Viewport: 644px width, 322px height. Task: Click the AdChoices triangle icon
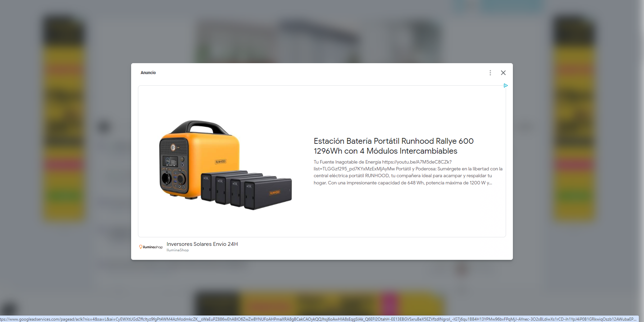click(506, 86)
